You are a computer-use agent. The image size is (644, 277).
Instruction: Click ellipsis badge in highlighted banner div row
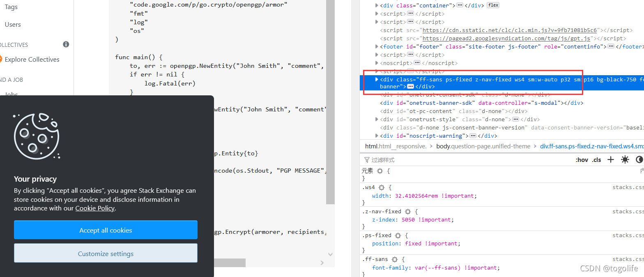click(410, 86)
